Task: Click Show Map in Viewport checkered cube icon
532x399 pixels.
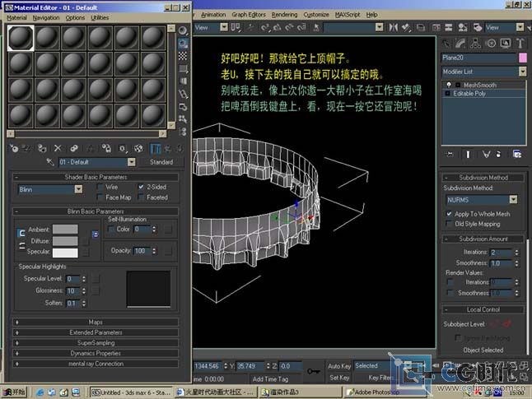Action: tap(138, 148)
